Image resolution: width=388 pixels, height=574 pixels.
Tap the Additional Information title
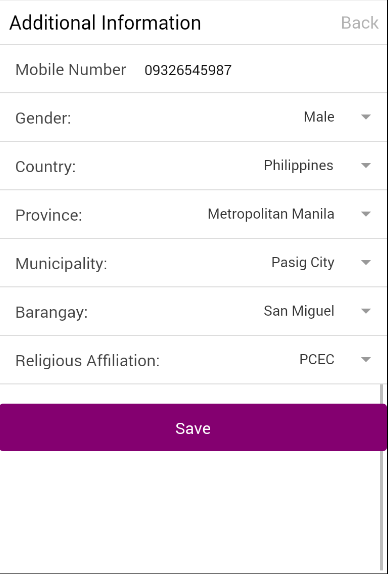(105, 23)
